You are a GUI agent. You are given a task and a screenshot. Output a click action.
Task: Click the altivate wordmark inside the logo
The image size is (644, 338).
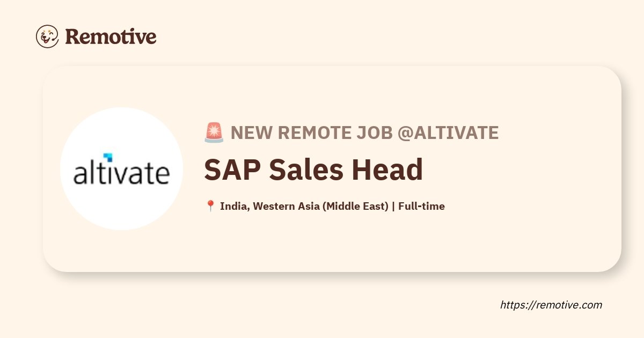tap(121, 173)
